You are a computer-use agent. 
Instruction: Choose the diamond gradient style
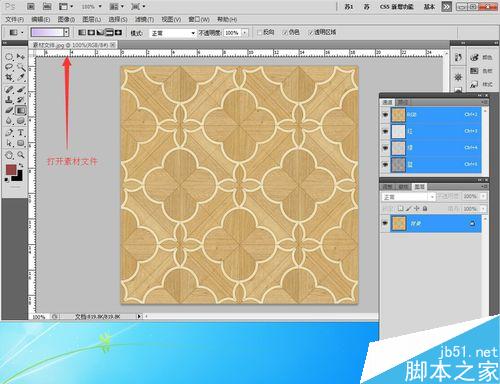coord(118,33)
